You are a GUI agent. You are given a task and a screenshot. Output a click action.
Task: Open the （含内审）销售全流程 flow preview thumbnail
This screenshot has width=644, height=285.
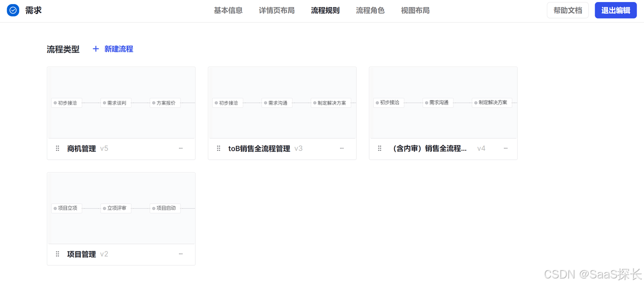click(x=443, y=103)
